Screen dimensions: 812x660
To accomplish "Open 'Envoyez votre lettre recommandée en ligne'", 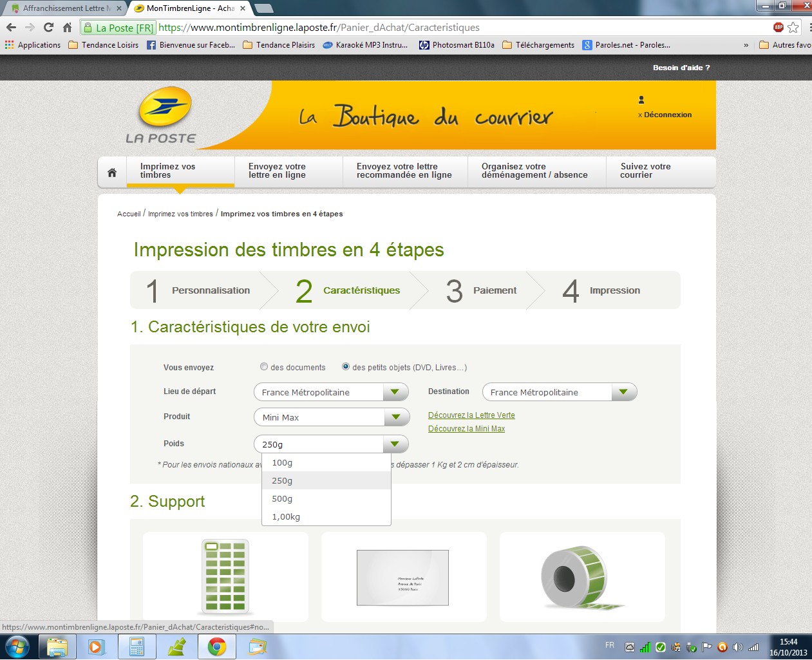I will [x=405, y=171].
